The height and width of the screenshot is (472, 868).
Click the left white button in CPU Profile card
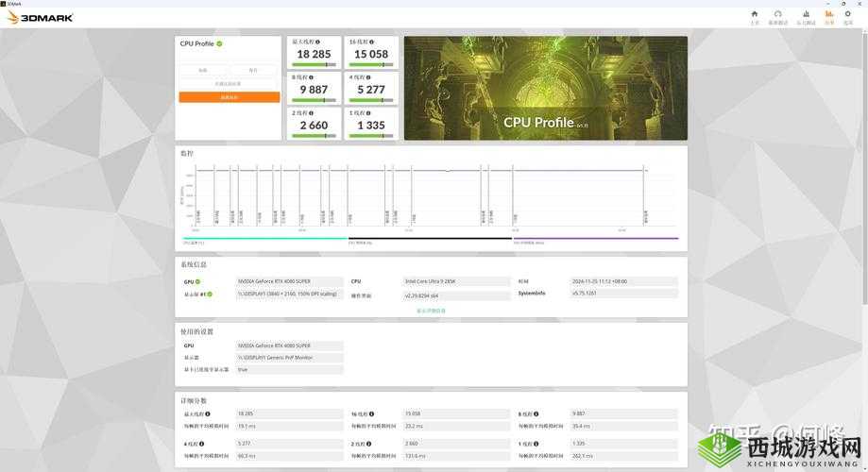[x=203, y=71]
